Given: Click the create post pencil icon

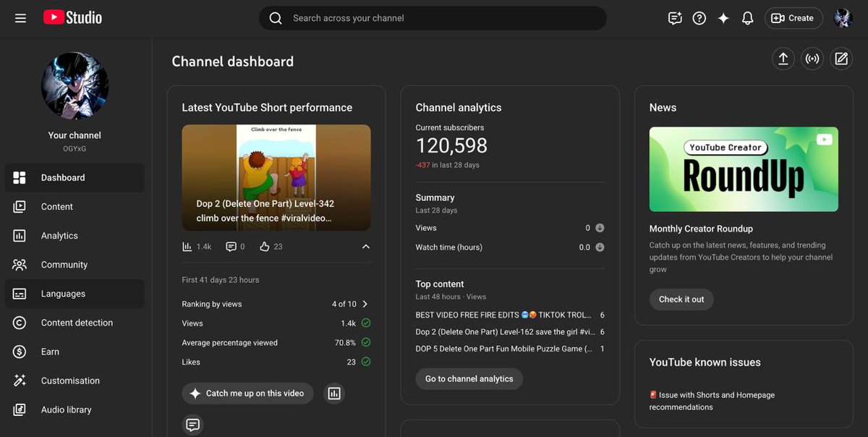Looking at the screenshot, I should [x=841, y=59].
